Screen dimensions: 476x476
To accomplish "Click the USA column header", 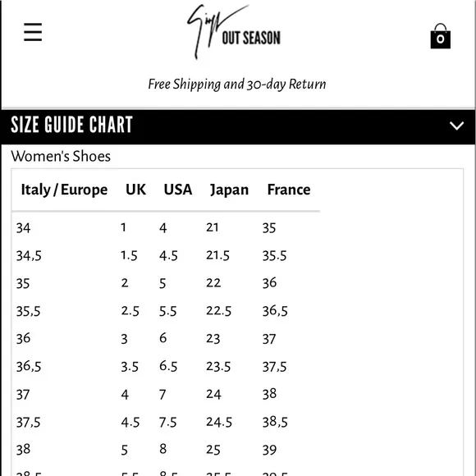I will point(178,190).
